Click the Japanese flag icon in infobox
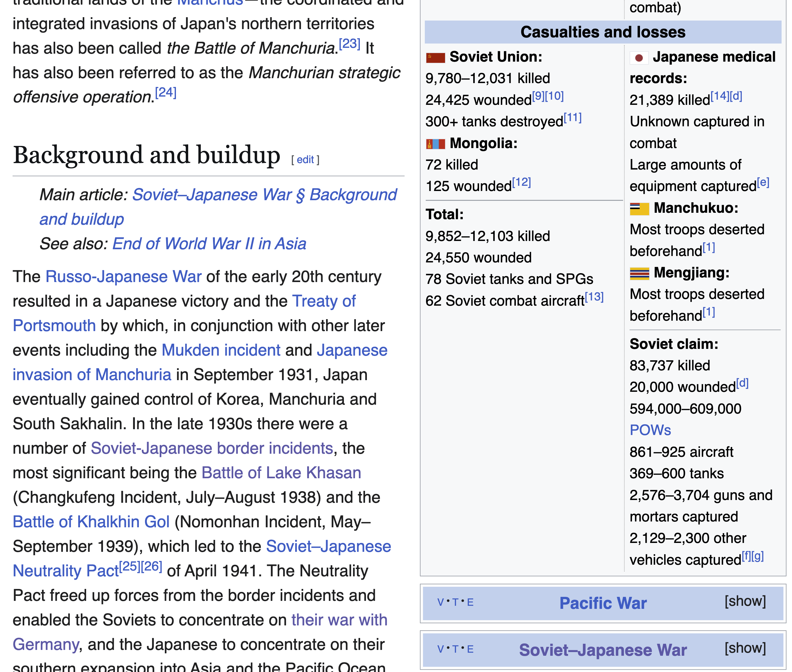This screenshot has height=672, width=792. pyautogui.click(x=639, y=58)
